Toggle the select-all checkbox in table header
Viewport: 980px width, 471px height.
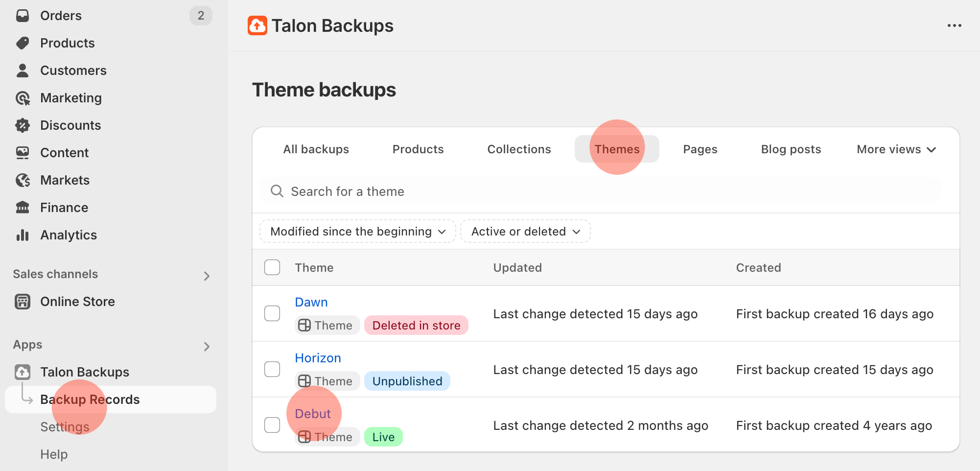tap(272, 267)
